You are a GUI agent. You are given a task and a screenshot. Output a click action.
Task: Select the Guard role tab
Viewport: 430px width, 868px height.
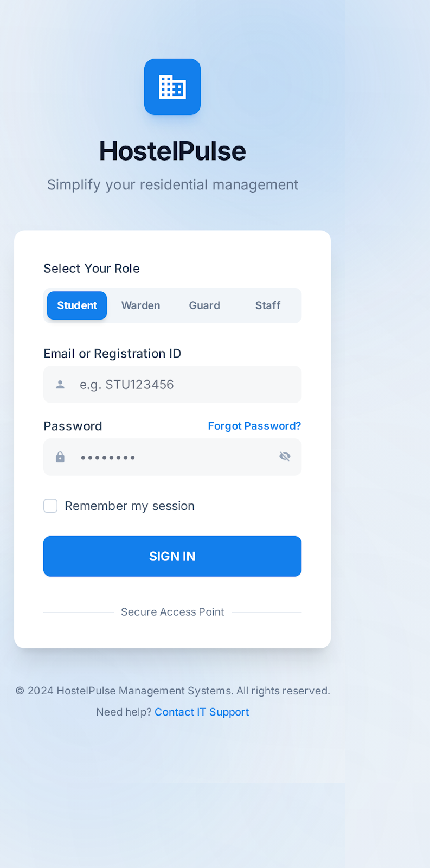[x=204, y=305]
